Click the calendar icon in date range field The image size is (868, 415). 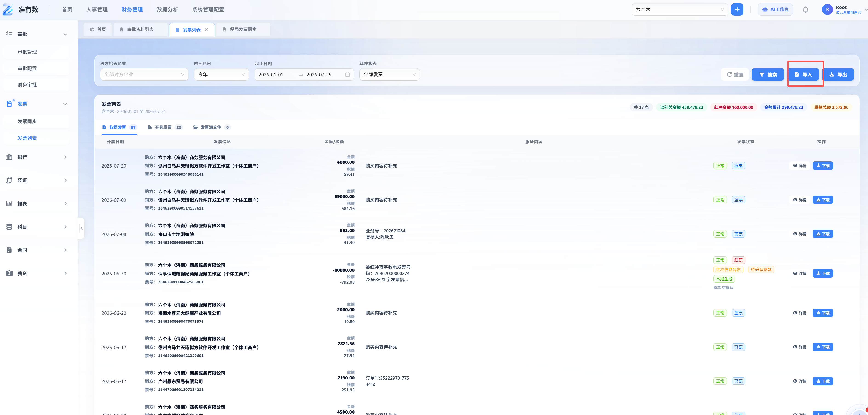347,74
